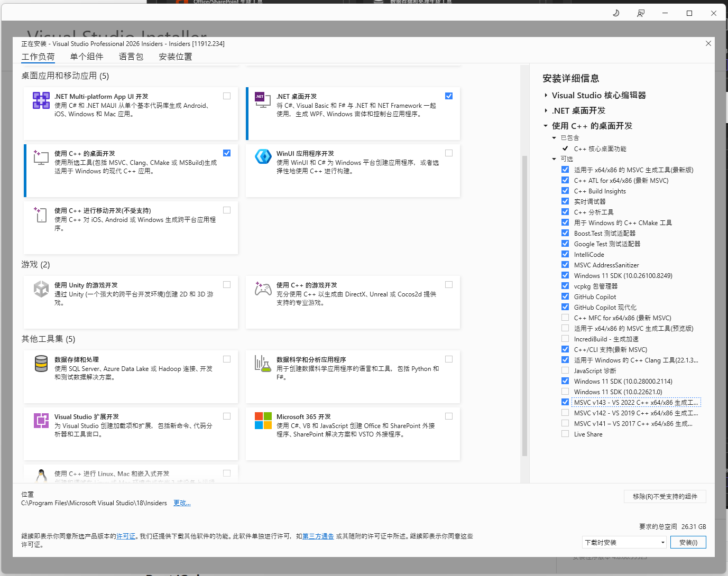Open the 语言包 tab
This screenshot has height=576, width=728.
click(x=131, y=57)
